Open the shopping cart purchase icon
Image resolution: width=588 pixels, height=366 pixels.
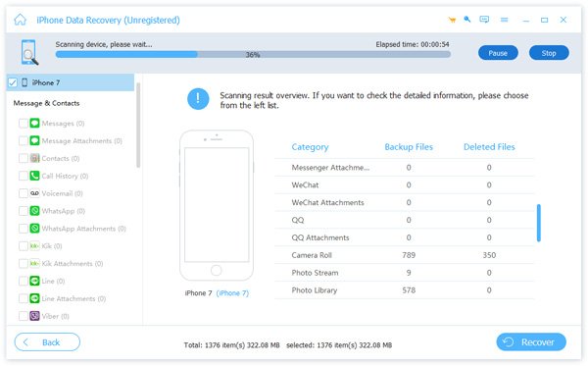[x=452, y=20]
